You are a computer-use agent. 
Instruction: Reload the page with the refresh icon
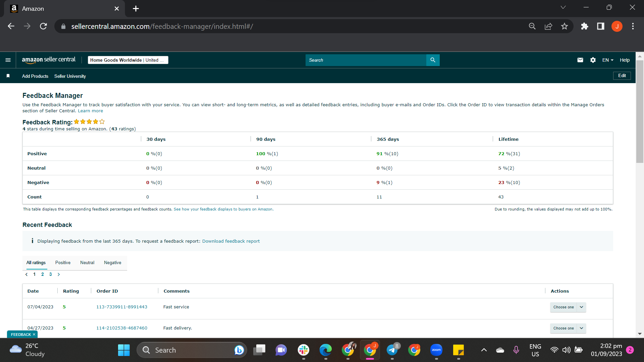pyautogui.click(x=43, y=26)
